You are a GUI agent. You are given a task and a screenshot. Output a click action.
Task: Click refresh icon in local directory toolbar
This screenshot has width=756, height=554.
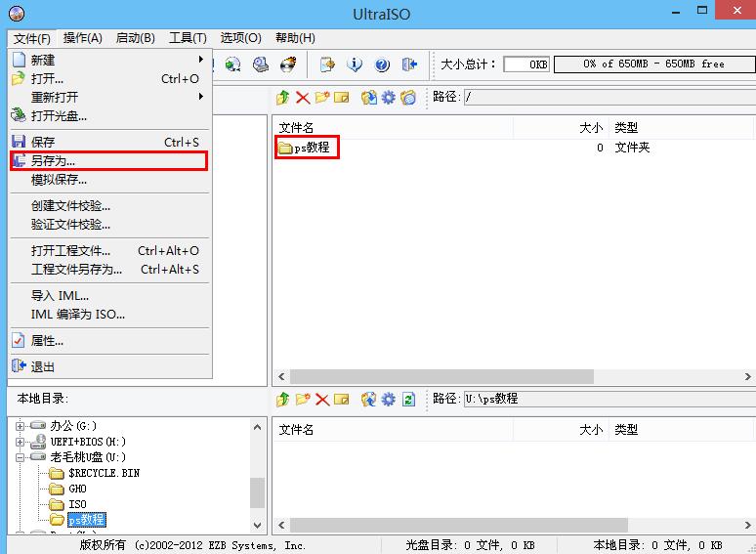(x=409, y=399)
